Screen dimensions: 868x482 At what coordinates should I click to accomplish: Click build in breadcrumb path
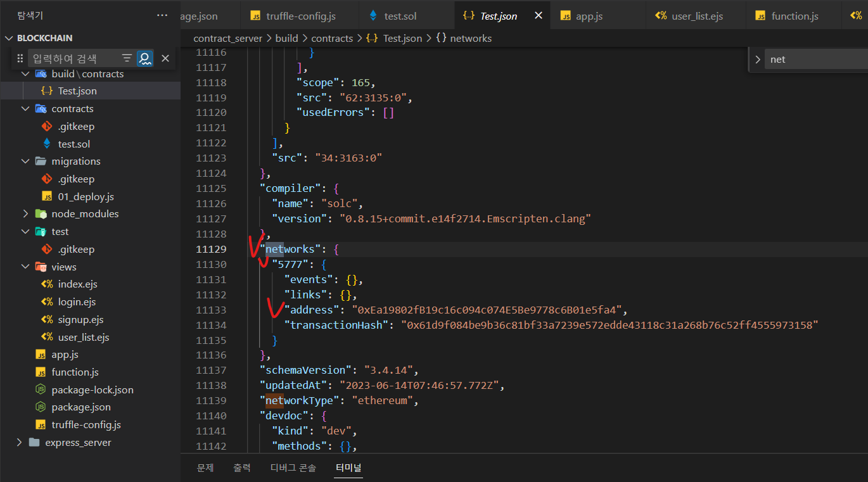[286, 38]
